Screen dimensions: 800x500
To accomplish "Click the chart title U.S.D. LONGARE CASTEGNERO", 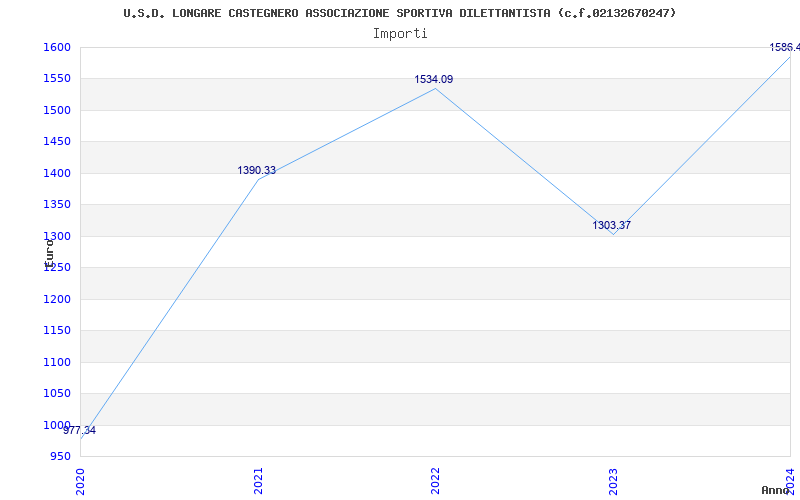I will pos(399,13).
